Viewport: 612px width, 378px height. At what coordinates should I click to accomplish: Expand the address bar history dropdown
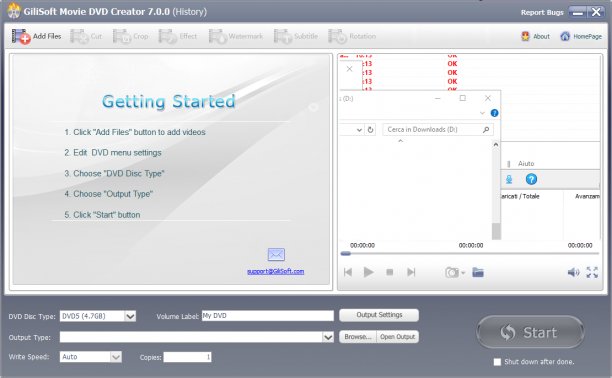[x=359, y=130]
